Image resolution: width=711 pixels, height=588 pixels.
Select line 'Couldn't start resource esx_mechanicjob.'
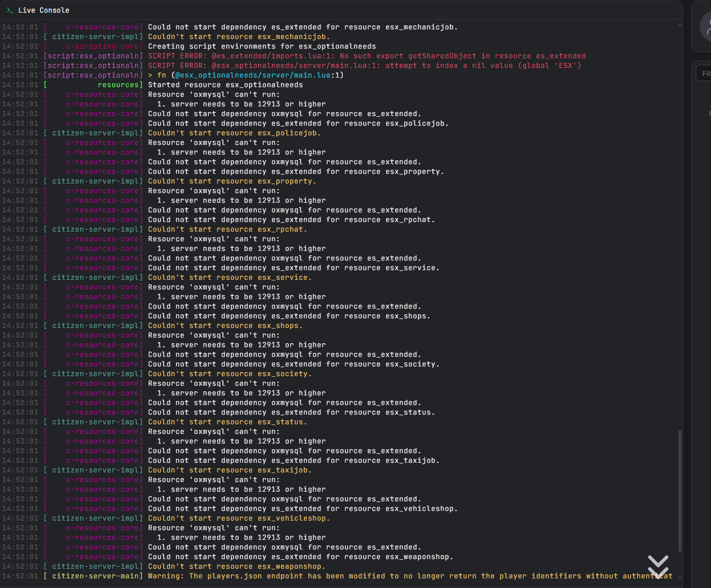239,36
